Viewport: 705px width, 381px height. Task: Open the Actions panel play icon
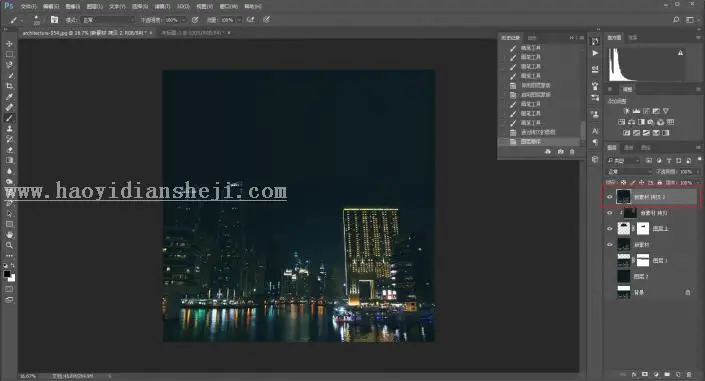pyautogui.click(x=595, y=53)
